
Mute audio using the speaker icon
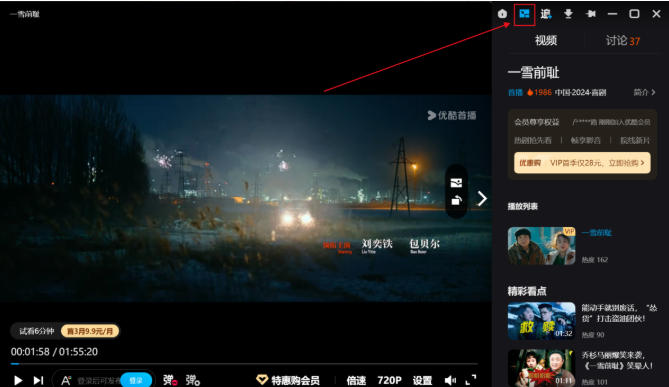click(450, 380)
